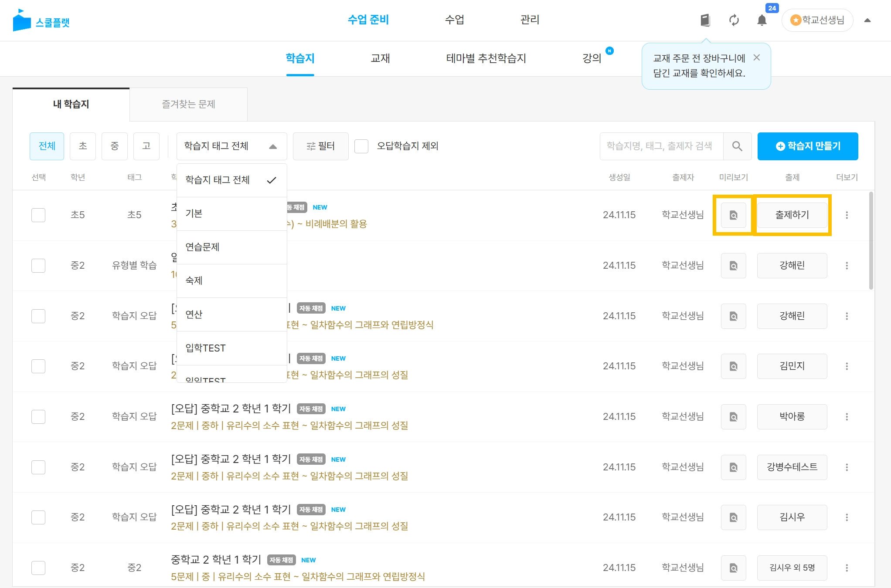Select the checkbox for the 초5 row
The image size is (891, 588).
point(38,215)
